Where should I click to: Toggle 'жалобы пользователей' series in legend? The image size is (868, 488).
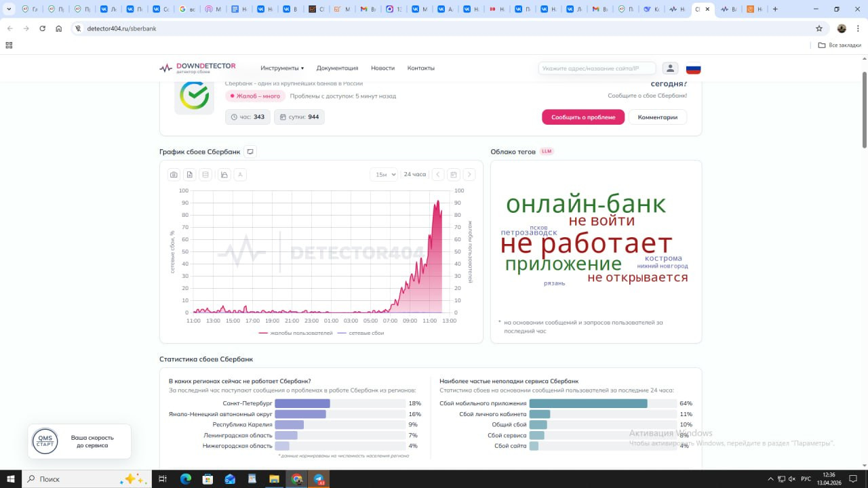(296, 333)
